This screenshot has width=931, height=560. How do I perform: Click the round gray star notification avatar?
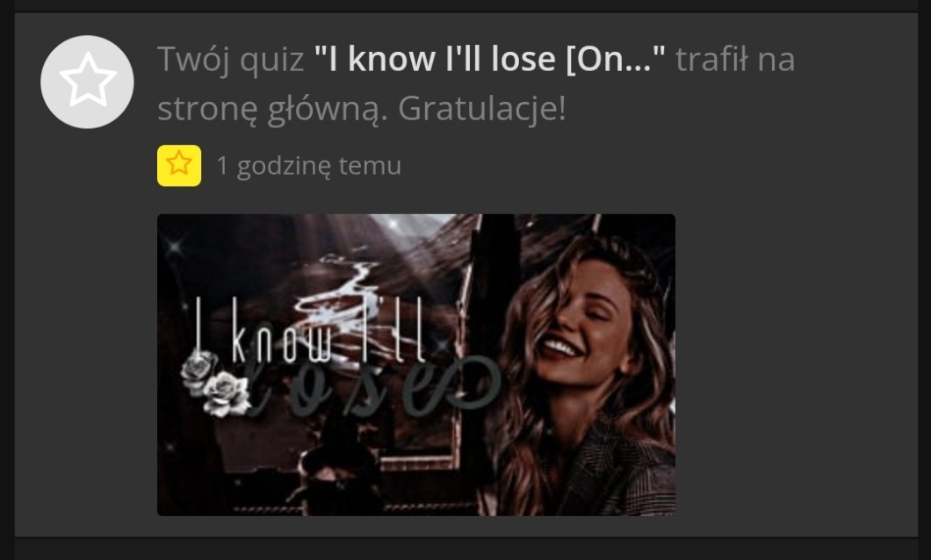click(87, 82)
